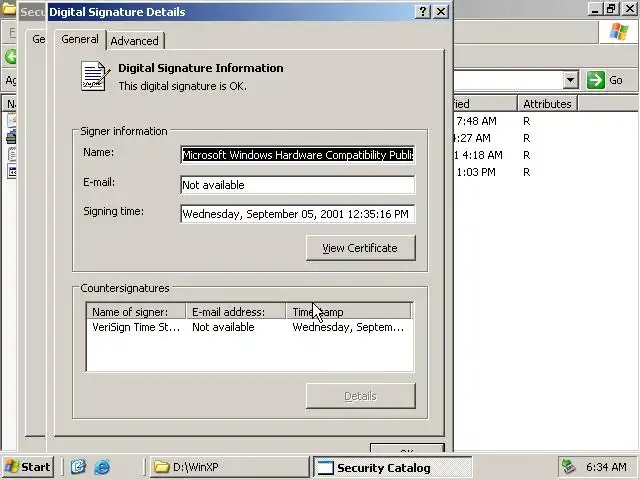Viewport: 640px width, 480px height.
Task: Click the Timestamp column header
Action: 349,311
